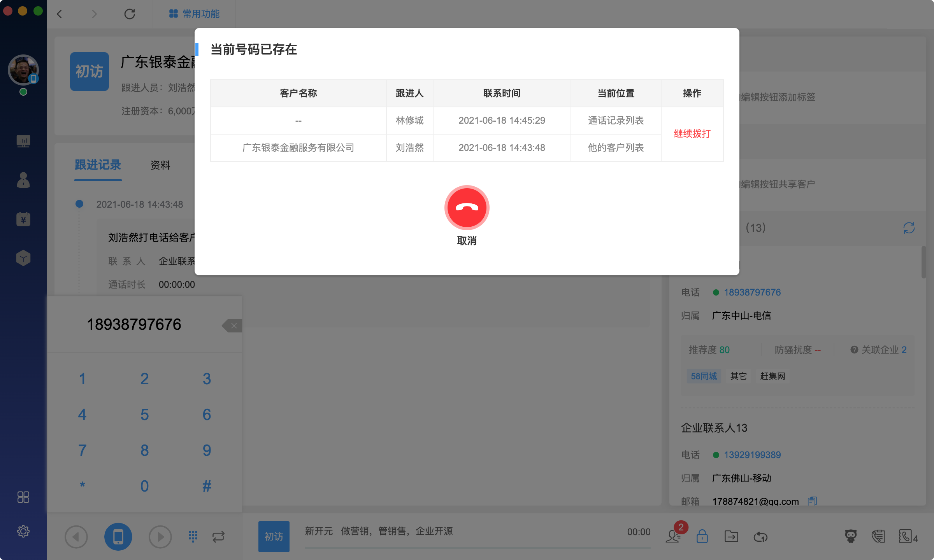Click 继续拨打 to continue dialing

pos(692,134)
